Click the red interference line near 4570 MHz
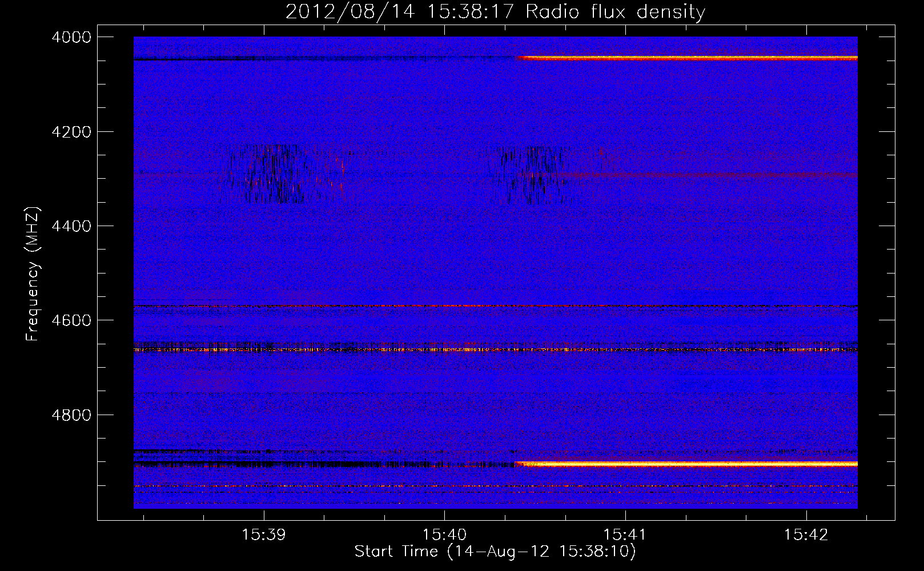This screenshot has height=571, width=924. [496, 306]
